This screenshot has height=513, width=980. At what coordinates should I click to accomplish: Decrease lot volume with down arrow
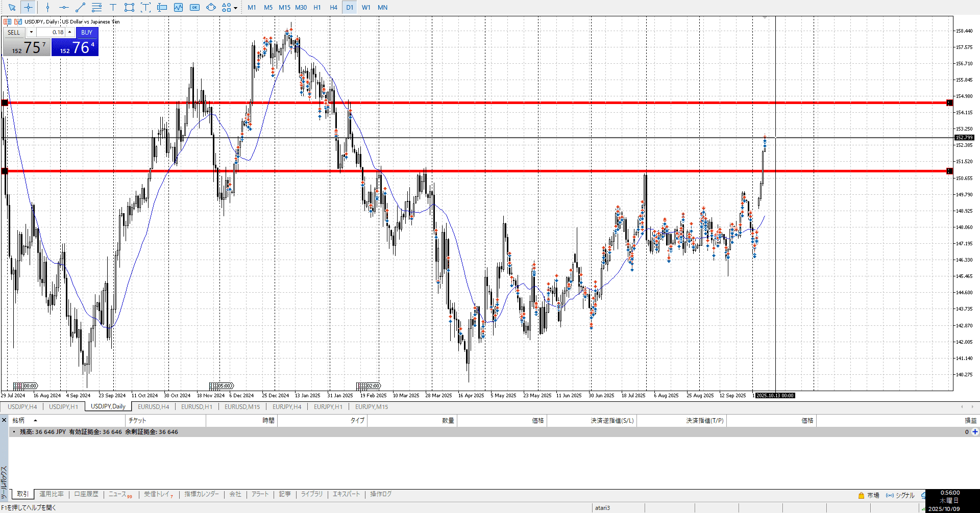pos(31,32)
